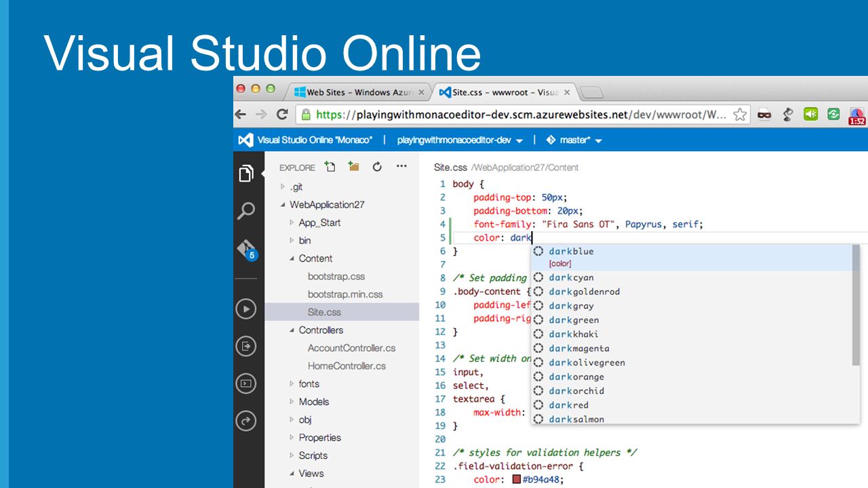Close the Web Sites browser tab
The image size is (868, 488).
point(421,92)
